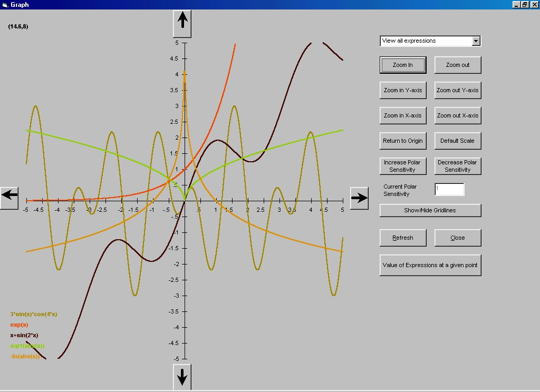Click the exp(x) legend label
This screenshot has width=540, height=392.
tap(20, 325)
